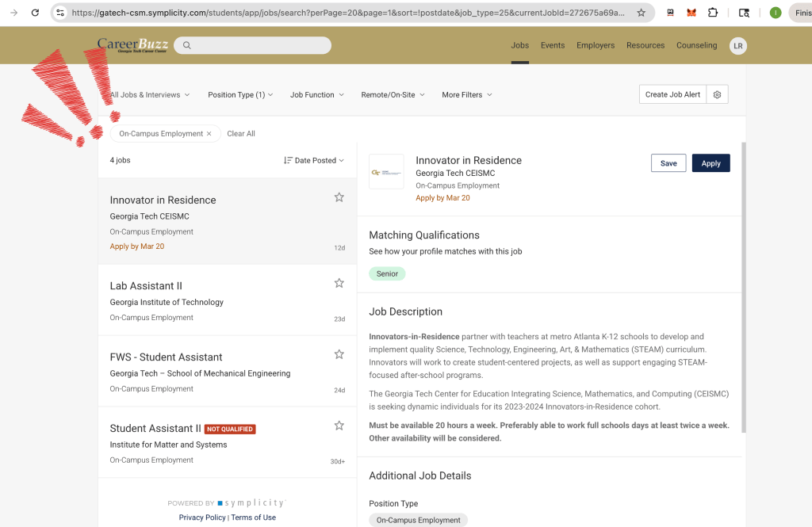Select the Innovator in Residence listing in list
The height and width of the screenshot is (527, 812).
pos(228,222)
